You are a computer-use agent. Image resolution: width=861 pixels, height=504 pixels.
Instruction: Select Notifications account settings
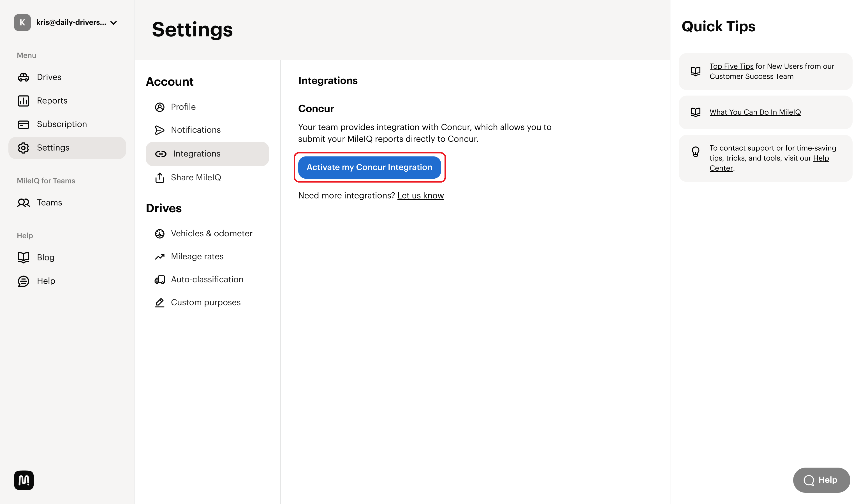point(207,130)
